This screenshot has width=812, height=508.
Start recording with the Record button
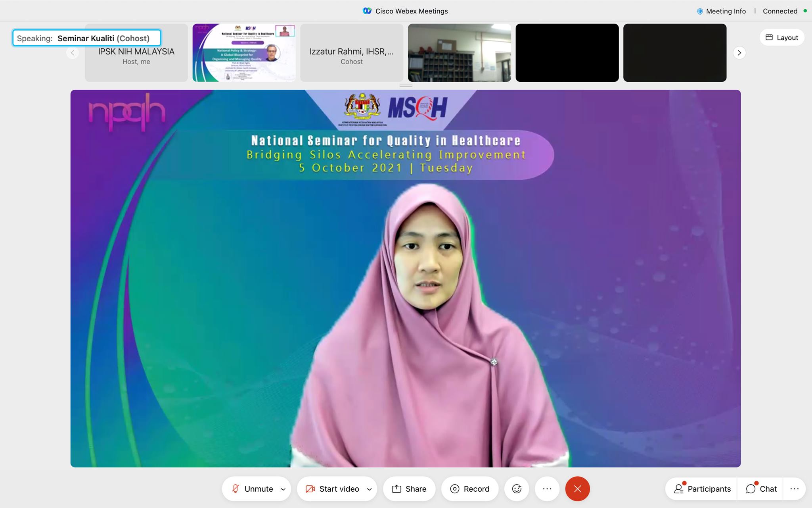point(469,489)
